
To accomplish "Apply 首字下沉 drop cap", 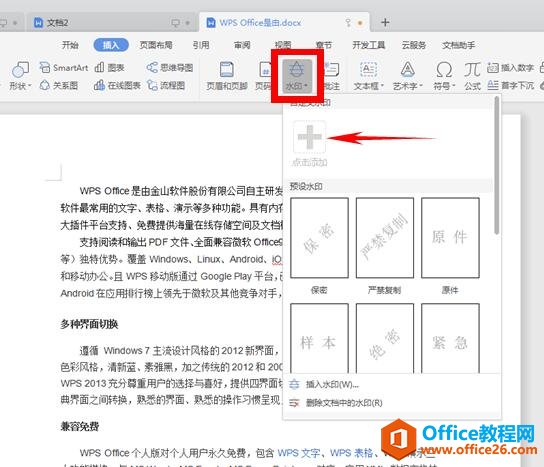I will pyautogui.click(x=510, y=85).
